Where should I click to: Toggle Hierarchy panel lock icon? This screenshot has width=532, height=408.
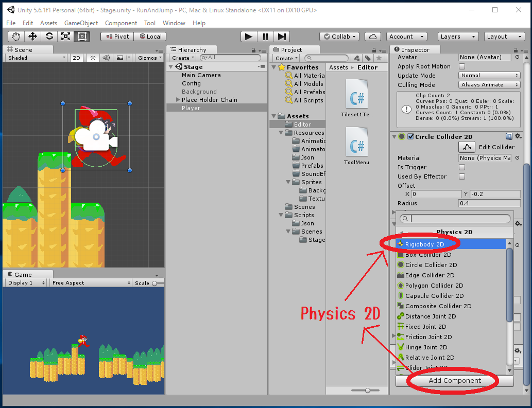pyautogui.click(x=253, y=50)
